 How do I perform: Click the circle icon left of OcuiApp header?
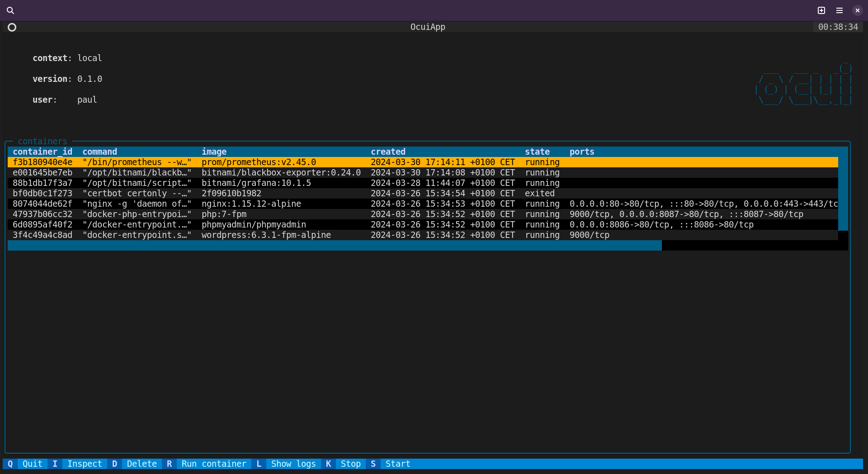pyautogui.click(x=12, y=27)
